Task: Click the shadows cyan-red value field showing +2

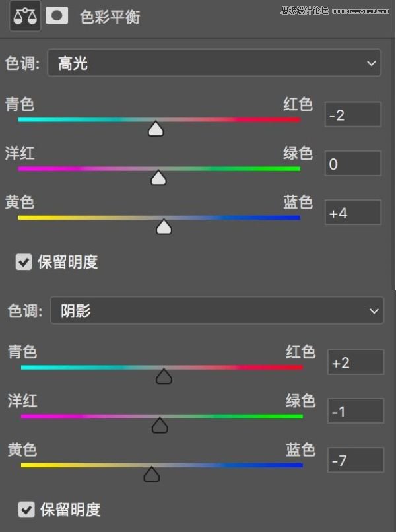Action: coord(356,362)
